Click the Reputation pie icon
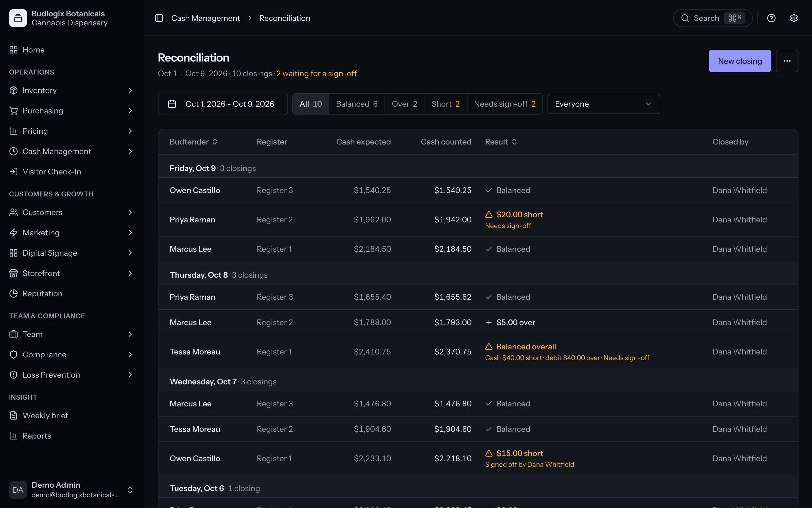The width and height of the screenshot is (812, 508). (x=14, y=294)
